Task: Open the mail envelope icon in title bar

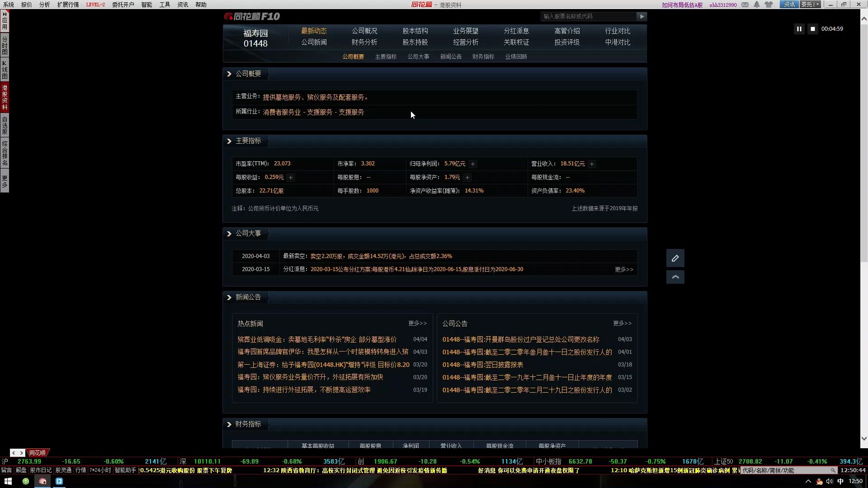Action: tap(745, 5)
